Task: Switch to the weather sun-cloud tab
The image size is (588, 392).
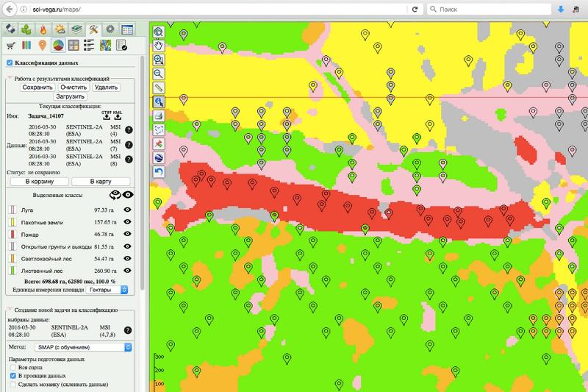Action: click(60, 29)
